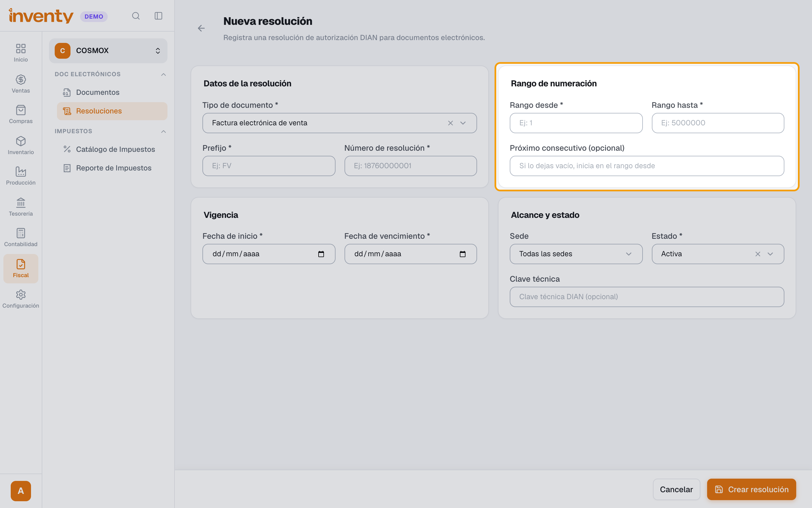The height and width of the screenshot is (508, 812).
Task: Select the Fiscal module
Action: [21, 268]
